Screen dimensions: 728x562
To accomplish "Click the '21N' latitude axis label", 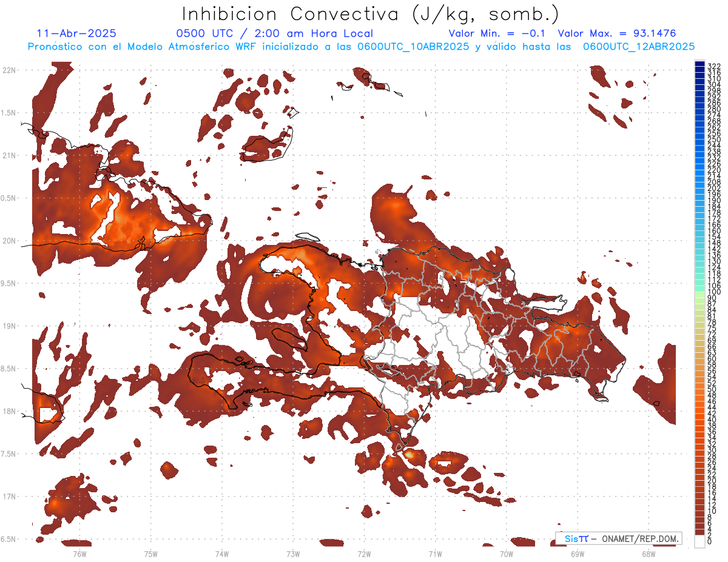I will [x=9, y=156].
